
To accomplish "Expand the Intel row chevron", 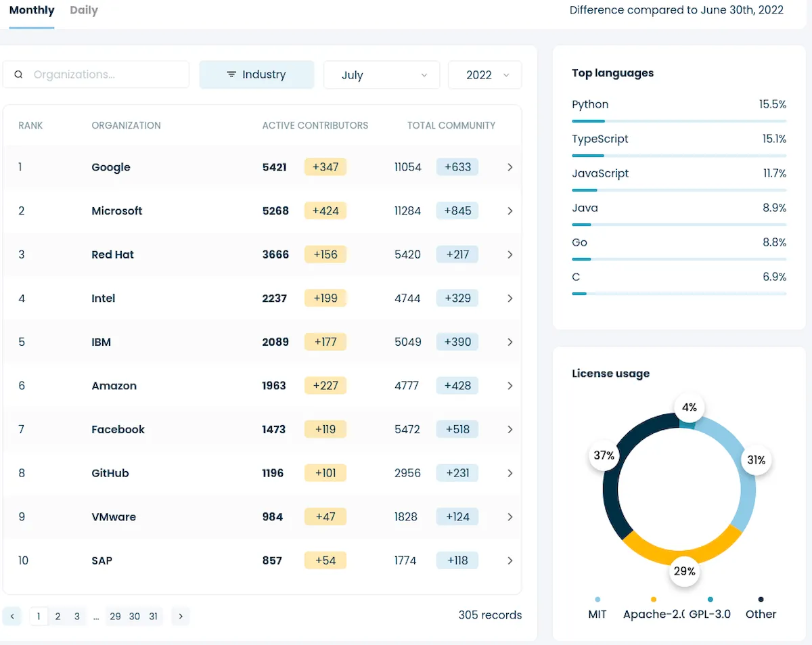I will click(x=510, y=298).
